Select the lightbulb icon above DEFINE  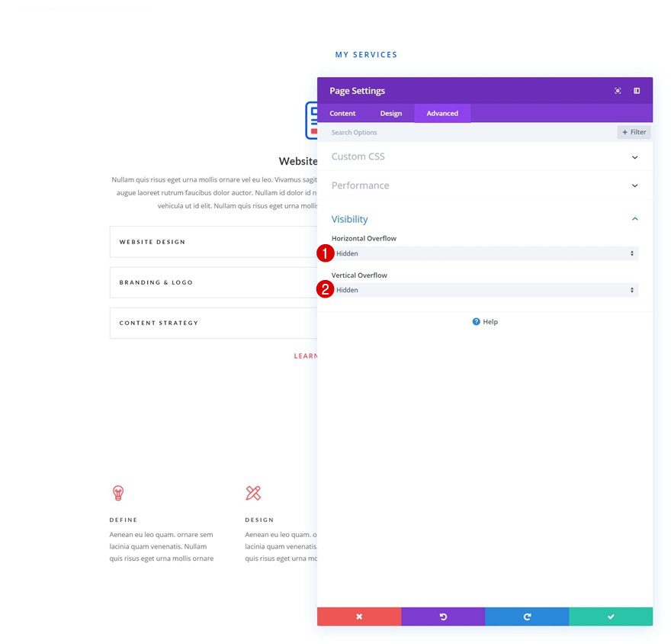(117, 492)
